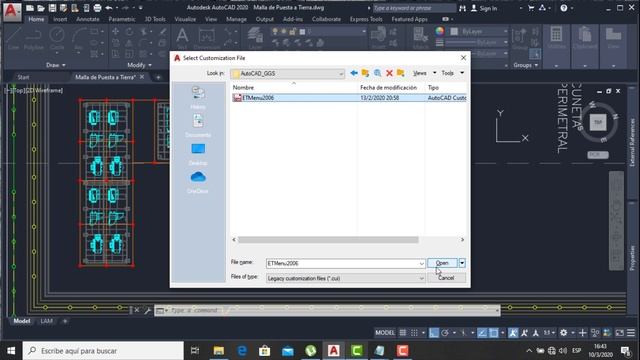Click customize wrench icon beside command line
This screenshot has width=640, height=360.
[147, 311]
